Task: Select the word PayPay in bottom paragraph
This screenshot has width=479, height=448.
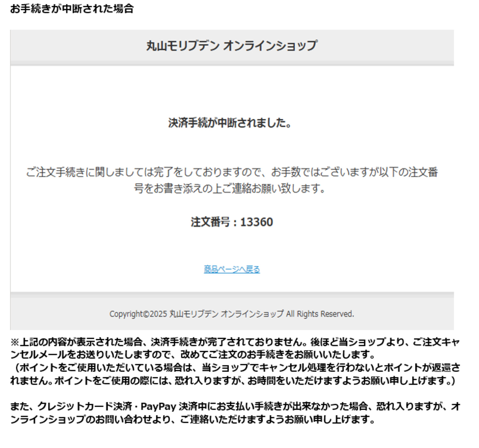Action: coord(158,406)
